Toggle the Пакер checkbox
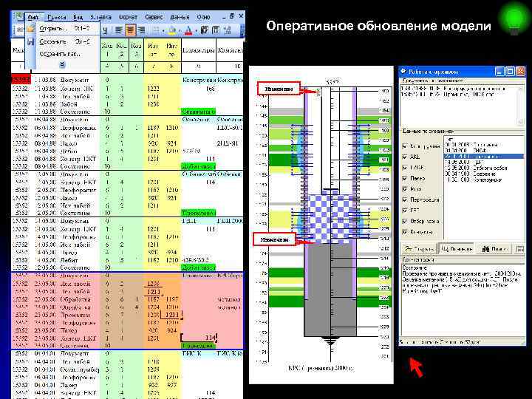This screenshot has width=532, height=399. (404, 178)
